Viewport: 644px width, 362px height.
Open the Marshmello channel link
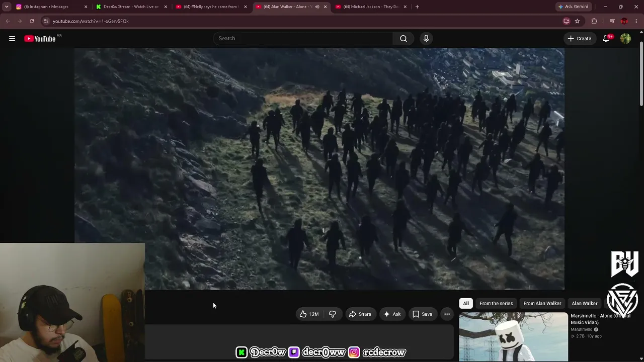[x=581, y=330]
